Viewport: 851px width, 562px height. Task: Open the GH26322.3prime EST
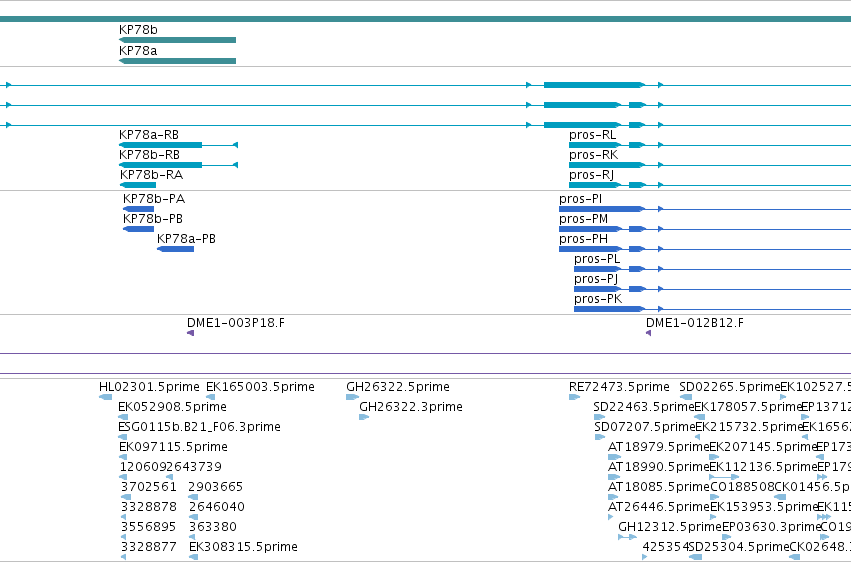click(x=364, y=417)
